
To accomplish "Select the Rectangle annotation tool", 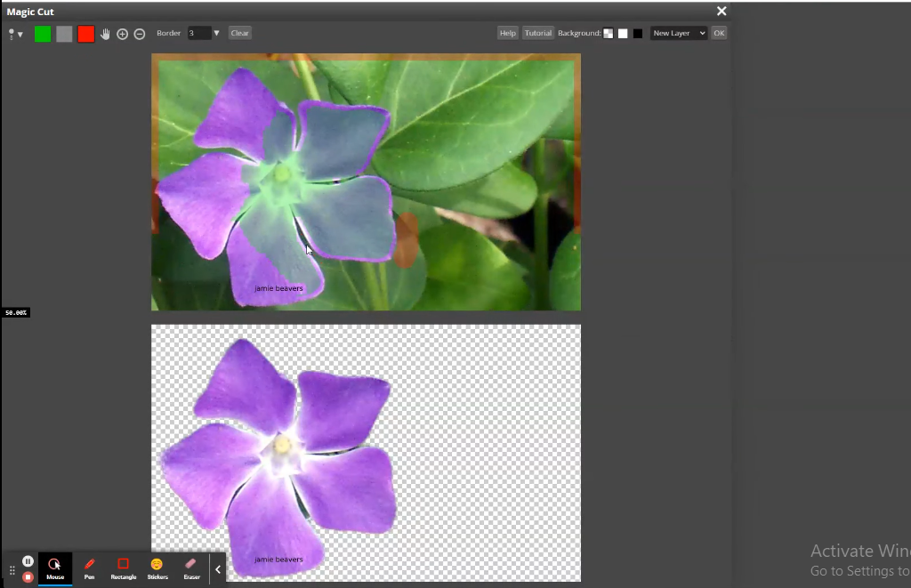I will (123, 567).
